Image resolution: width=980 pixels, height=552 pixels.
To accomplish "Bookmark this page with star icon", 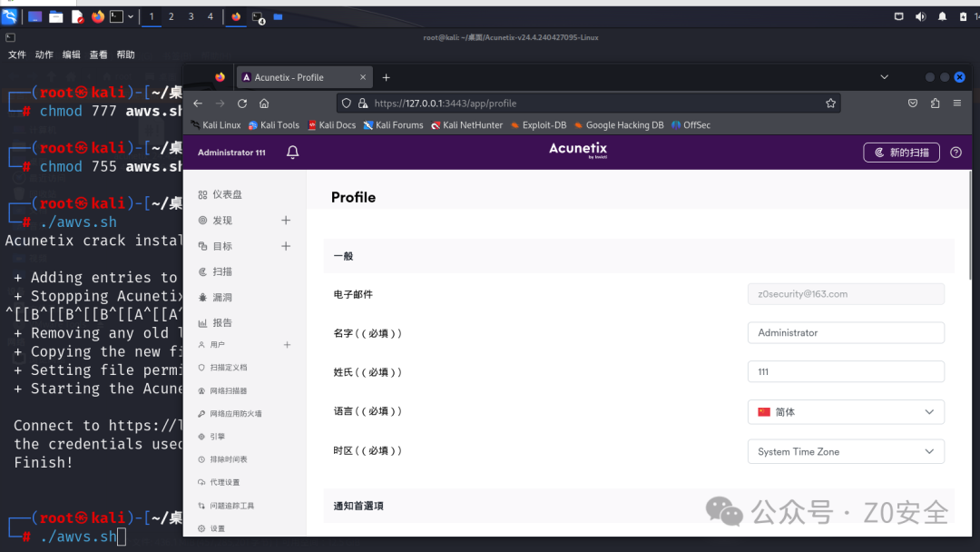I will pyautogui.click(x=830, y=103).
